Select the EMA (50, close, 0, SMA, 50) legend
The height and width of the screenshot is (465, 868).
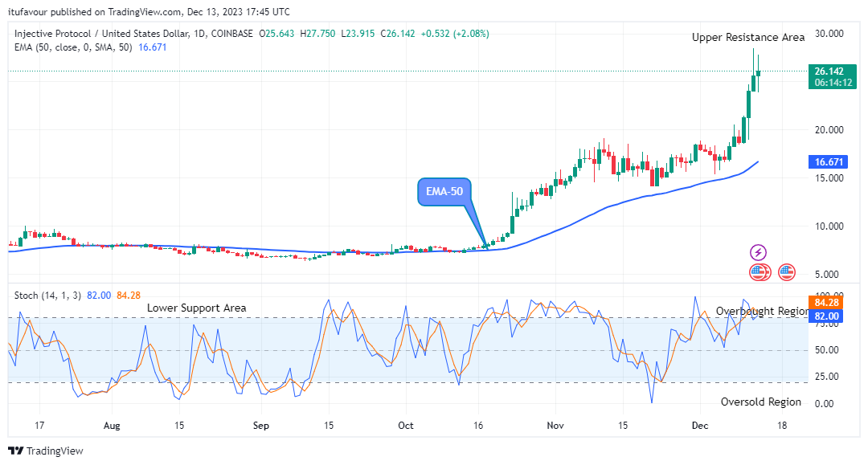(73, 47)
